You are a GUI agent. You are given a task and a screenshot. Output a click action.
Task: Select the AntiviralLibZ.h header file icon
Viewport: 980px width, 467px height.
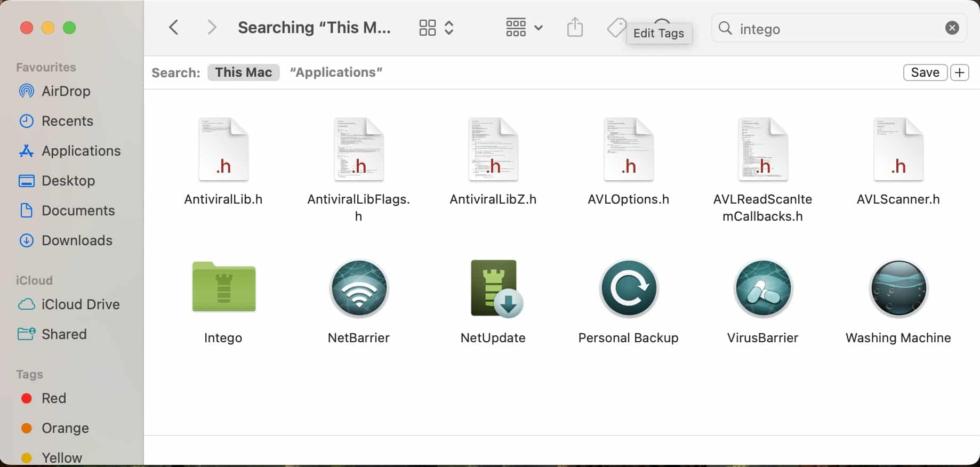(x=493, y=149)
